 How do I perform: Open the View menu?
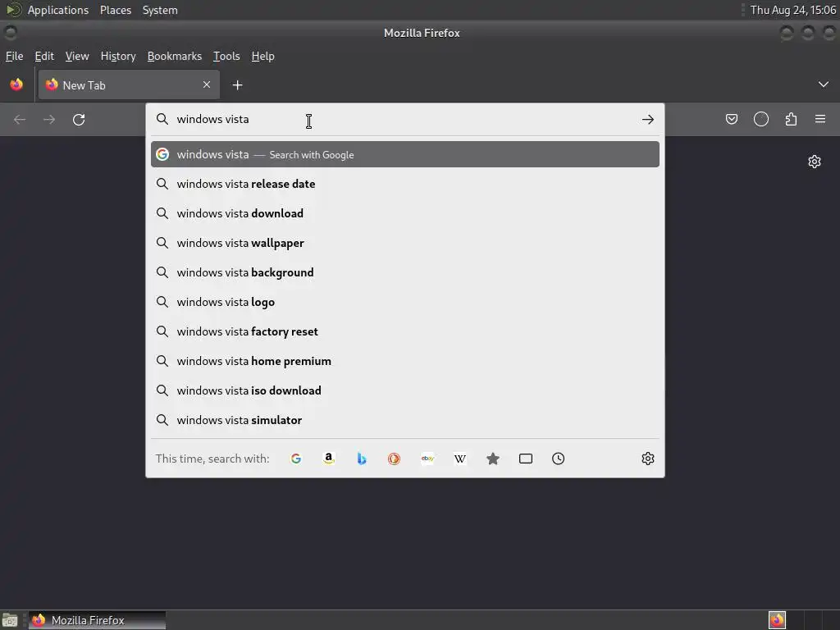[x=77, y=57]
